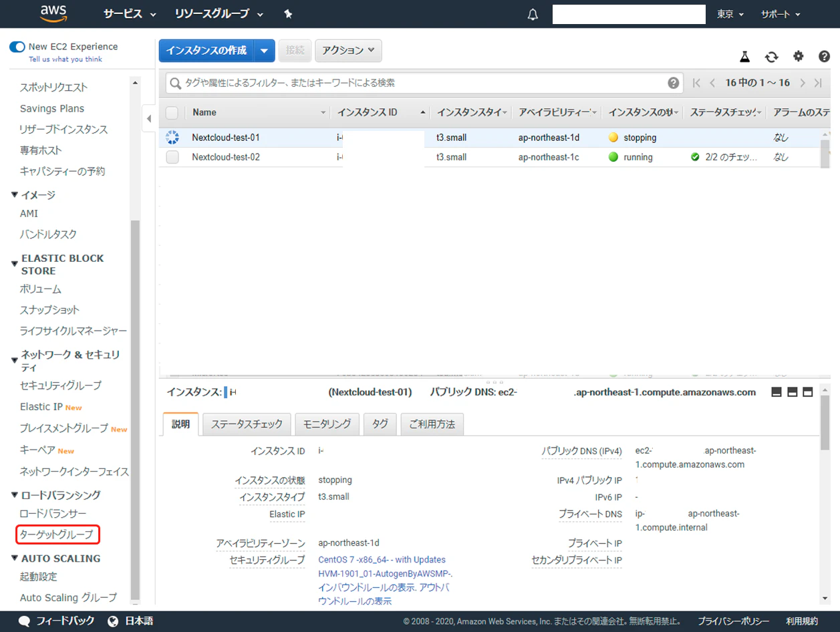Viewport: 840px width, 632px height.
Task: Maximize the instance detail pane
Action: point(807,392)
